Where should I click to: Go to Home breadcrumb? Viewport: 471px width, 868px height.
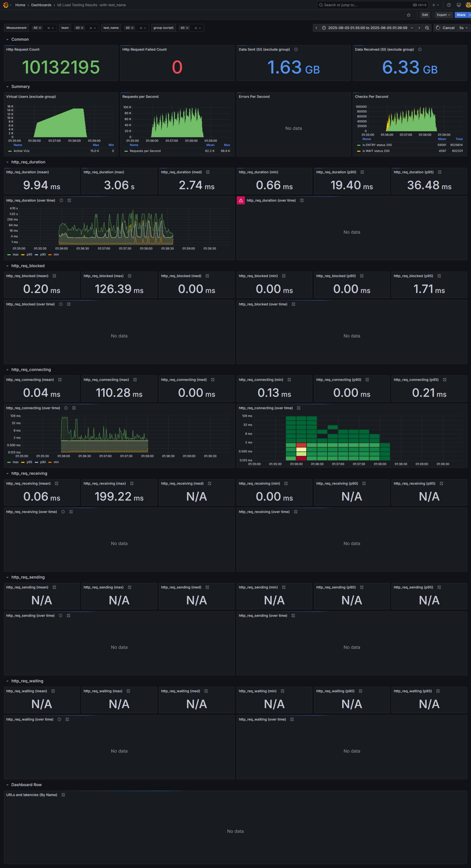click(20, 5)
